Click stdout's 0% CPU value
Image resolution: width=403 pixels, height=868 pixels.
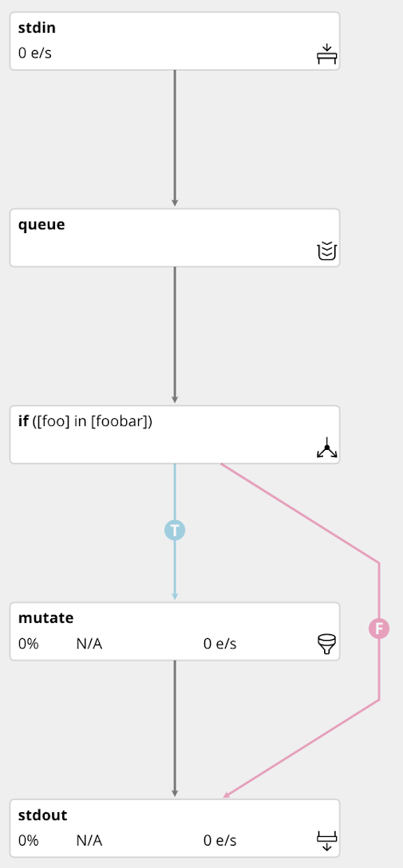click(28, 840)
